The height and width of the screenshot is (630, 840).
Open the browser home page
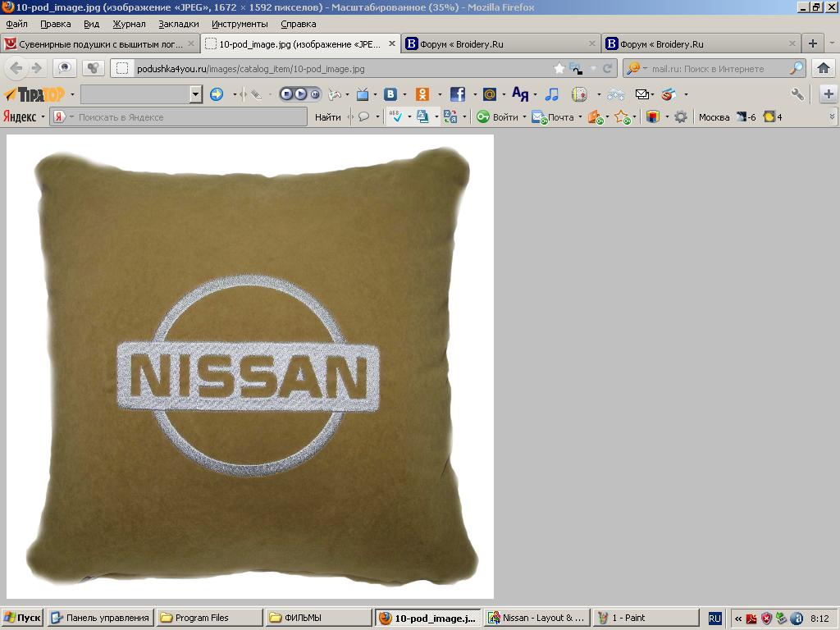pos(824,68)
